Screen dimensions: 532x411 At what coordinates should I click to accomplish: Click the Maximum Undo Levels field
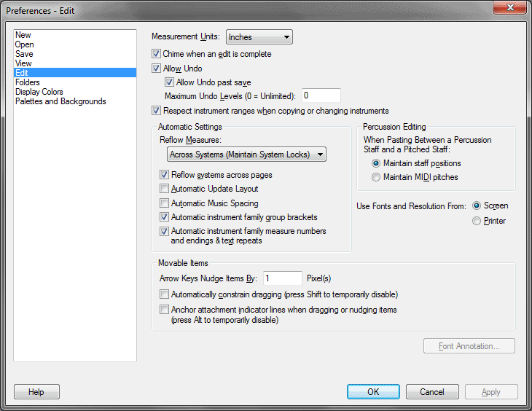(321, 95)
